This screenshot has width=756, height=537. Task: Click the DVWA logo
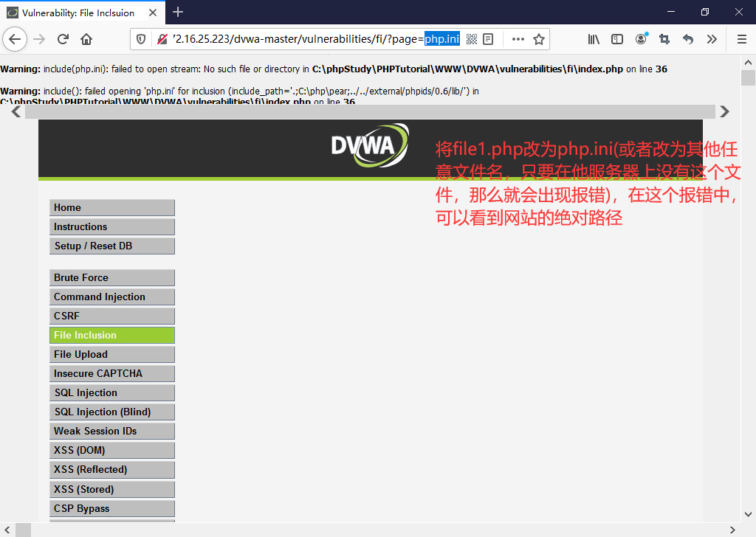coord(370,145)
